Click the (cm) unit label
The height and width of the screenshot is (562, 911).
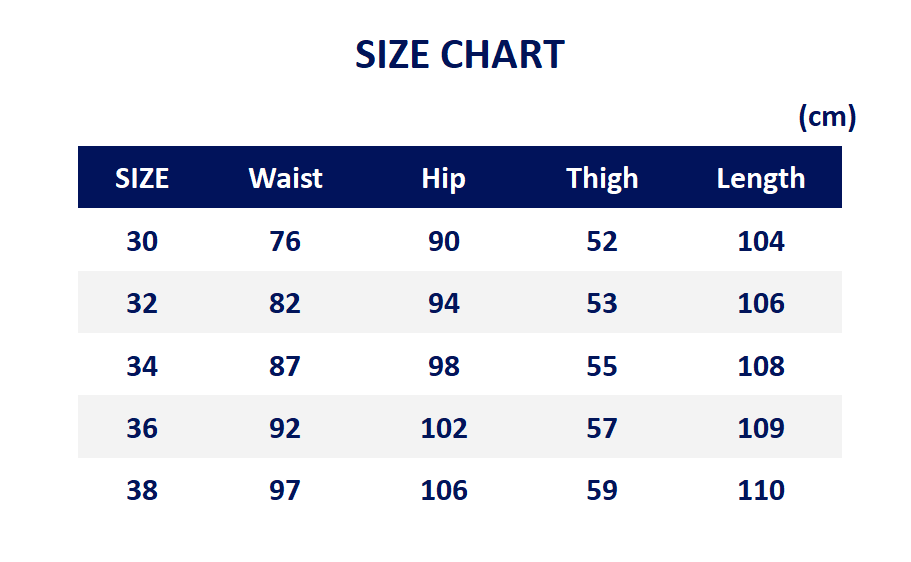(827, 116)
